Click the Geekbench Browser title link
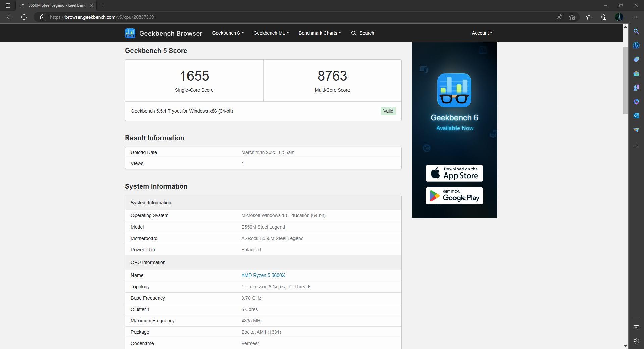 pyautogui.click(x=171, y=33)
